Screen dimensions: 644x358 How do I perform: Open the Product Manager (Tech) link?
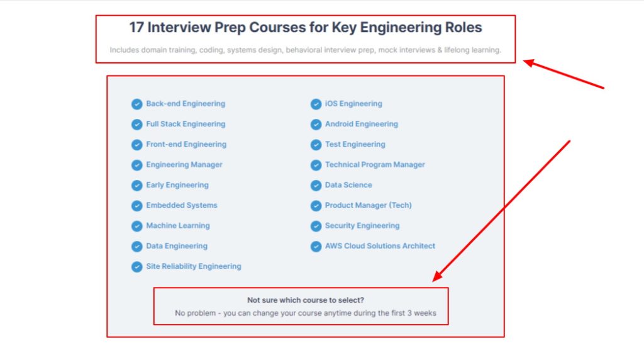click(x=369, y=205)
